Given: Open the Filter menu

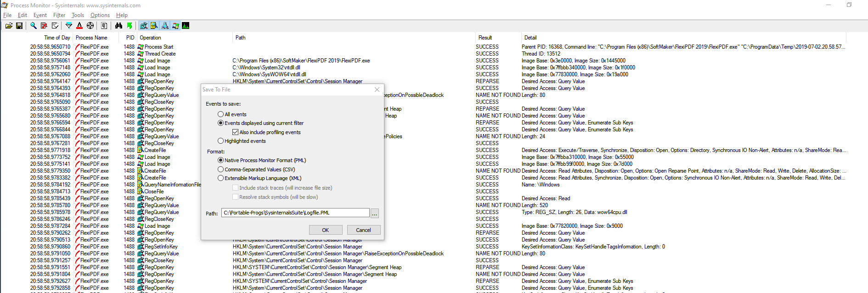Looking at the screenshot, I should point(59,15).
